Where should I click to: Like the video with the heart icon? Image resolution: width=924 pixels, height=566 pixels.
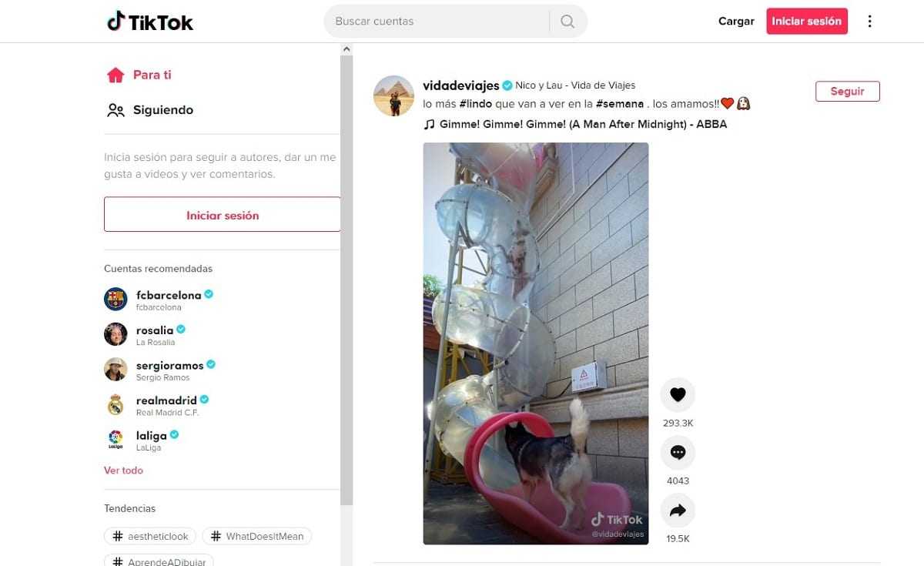(678, 395)
